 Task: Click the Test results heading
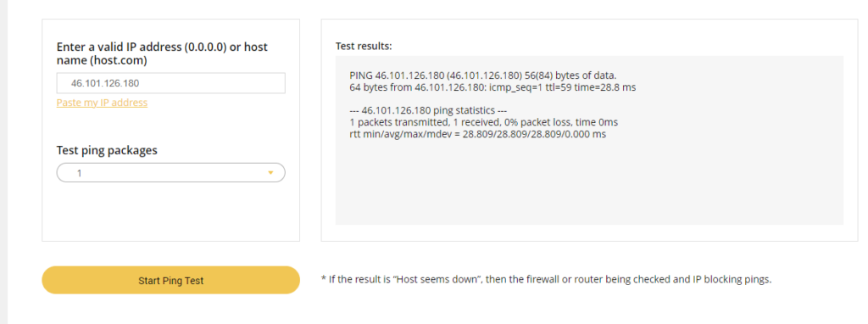(364, 46)
